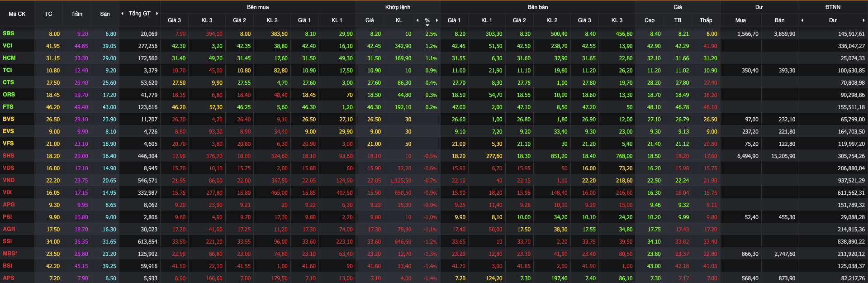Image resolution: width=868 pixels, height=283 pixels.
Task: Click the Bên mua group header
Action: [x=258, y=7]
